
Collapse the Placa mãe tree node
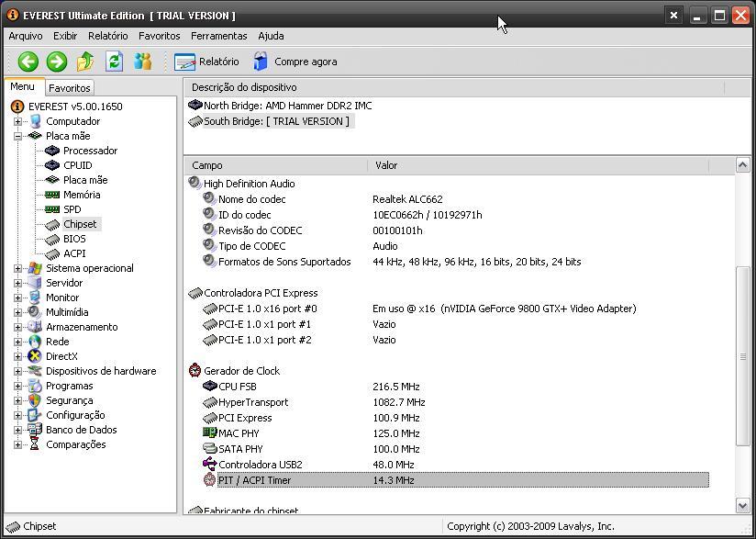tap(17, 136)
